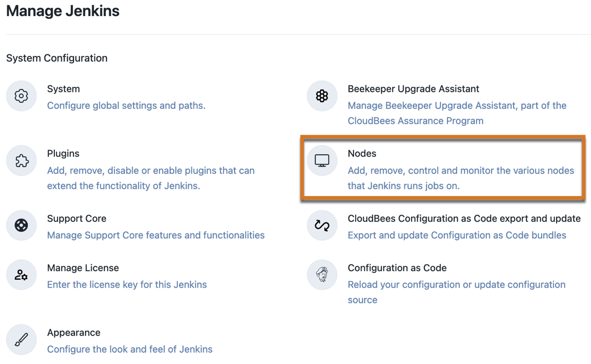The width and height of the screenshot is (591, 364).
Task: Open the Appearance title
Action: click(74, 333)
